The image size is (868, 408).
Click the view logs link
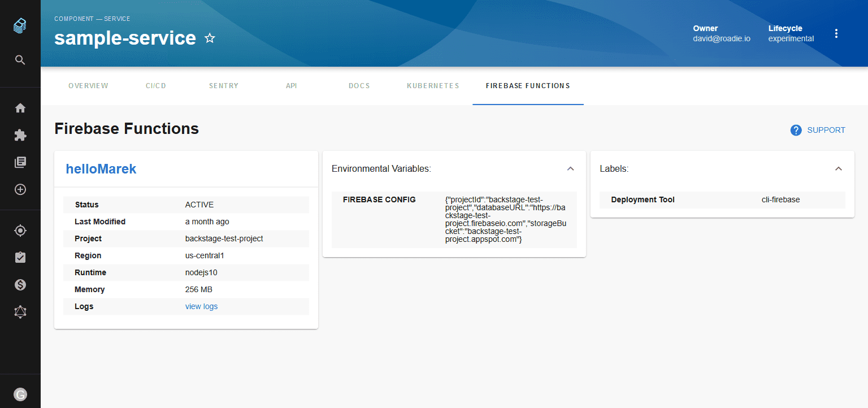(x=201, y=306)
